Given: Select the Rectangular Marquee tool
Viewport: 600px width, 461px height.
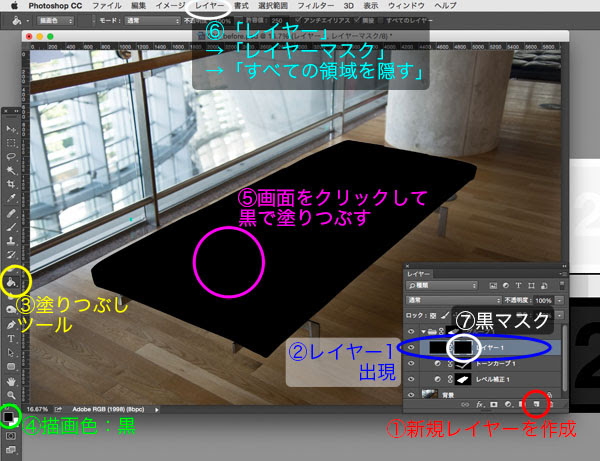Looking at the screenshot, I should (11, 143).
